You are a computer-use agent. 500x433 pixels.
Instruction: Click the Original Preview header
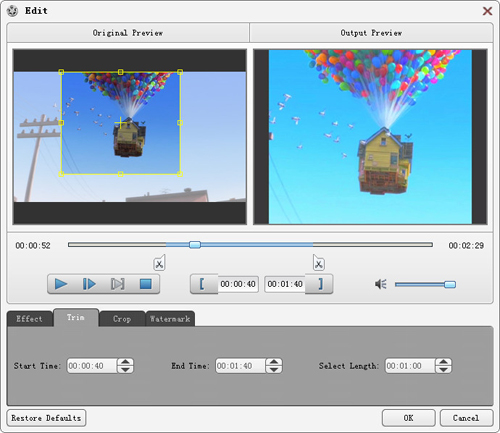click(x=128, y=33)
